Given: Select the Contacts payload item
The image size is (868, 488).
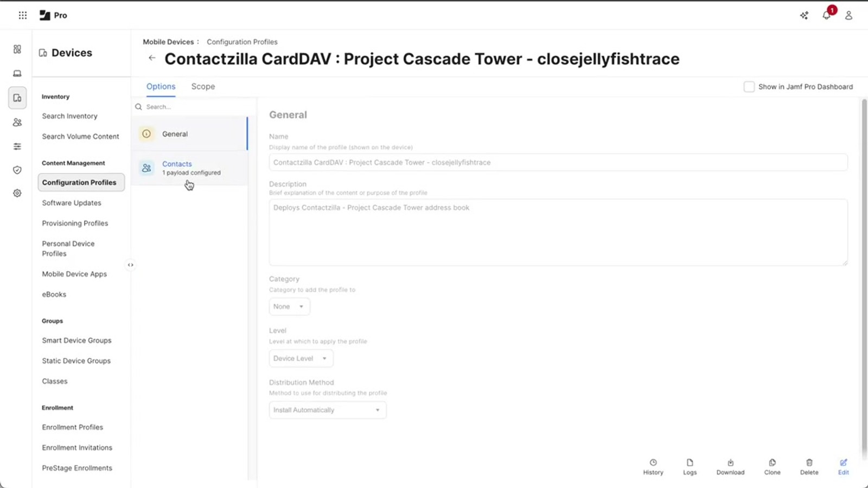Looking at the screenshot, I should 189,168.
